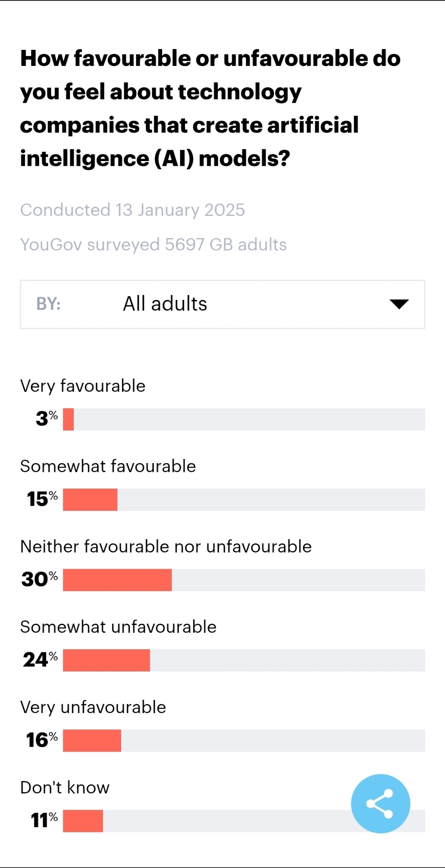Click the 'Somewhat favourable' label
The width and height of the screenshot is (445, 868).
pos(108,466)
